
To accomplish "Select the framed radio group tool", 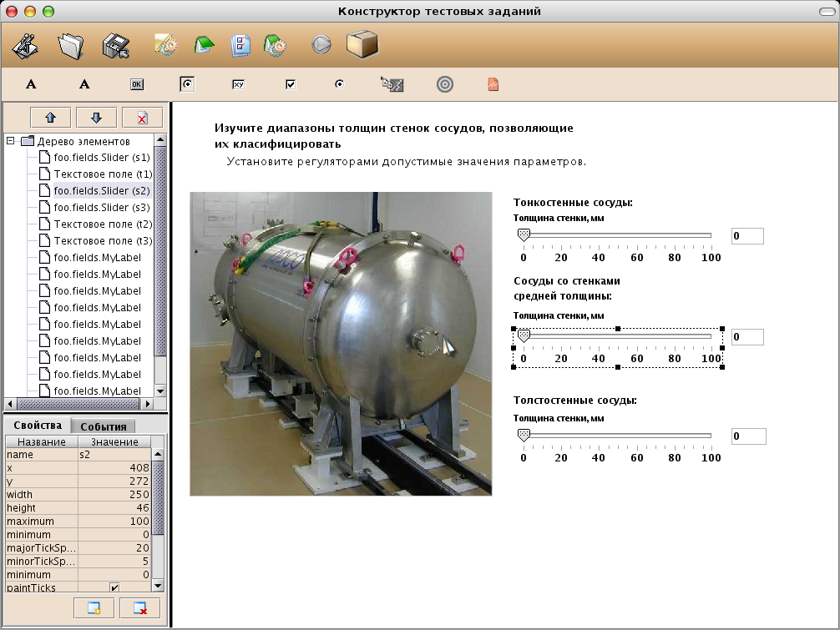I will point(187,84).
